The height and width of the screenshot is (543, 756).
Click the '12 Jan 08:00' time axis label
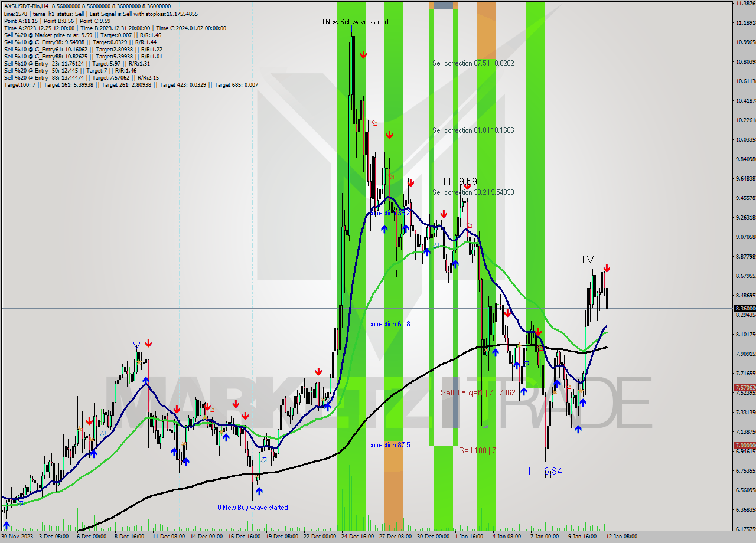point(620,537)
